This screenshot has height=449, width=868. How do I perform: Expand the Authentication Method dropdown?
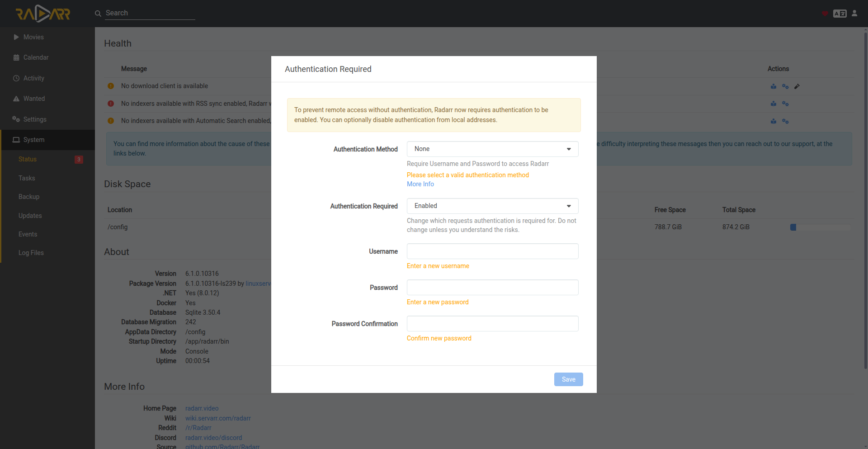click(492, 149)
